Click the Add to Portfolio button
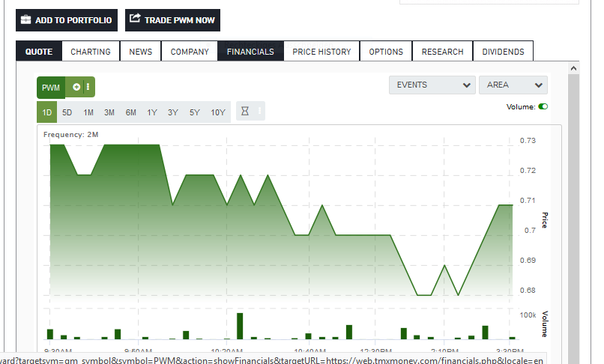The width and height of the screenshot is (604, 364). click(x=66, y=20)
